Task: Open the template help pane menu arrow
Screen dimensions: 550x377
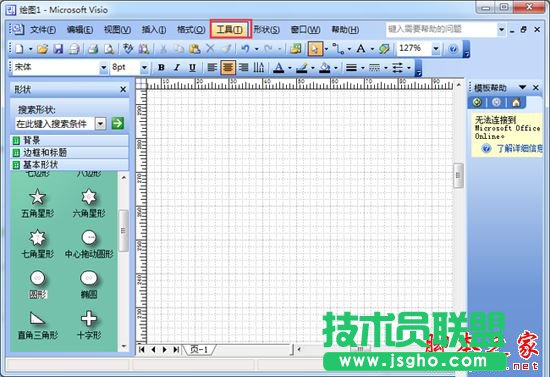Action: pyautogui.click(x=523, y=87)
